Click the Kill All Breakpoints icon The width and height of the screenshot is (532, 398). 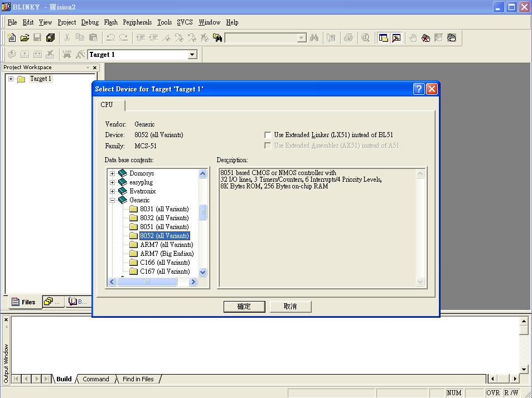click(x=425, y=38)
